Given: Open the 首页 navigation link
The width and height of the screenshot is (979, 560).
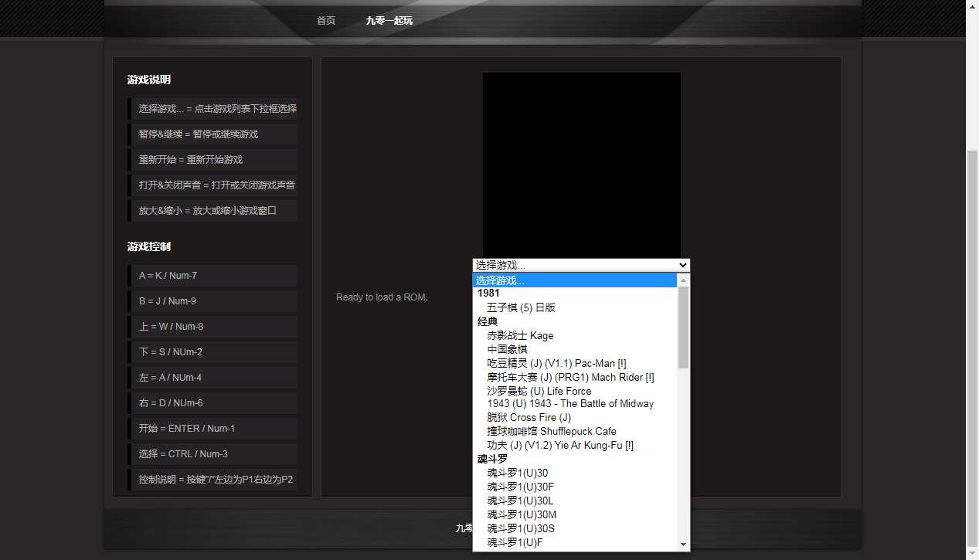Looking at the screenshot, I should click(326, 21).
